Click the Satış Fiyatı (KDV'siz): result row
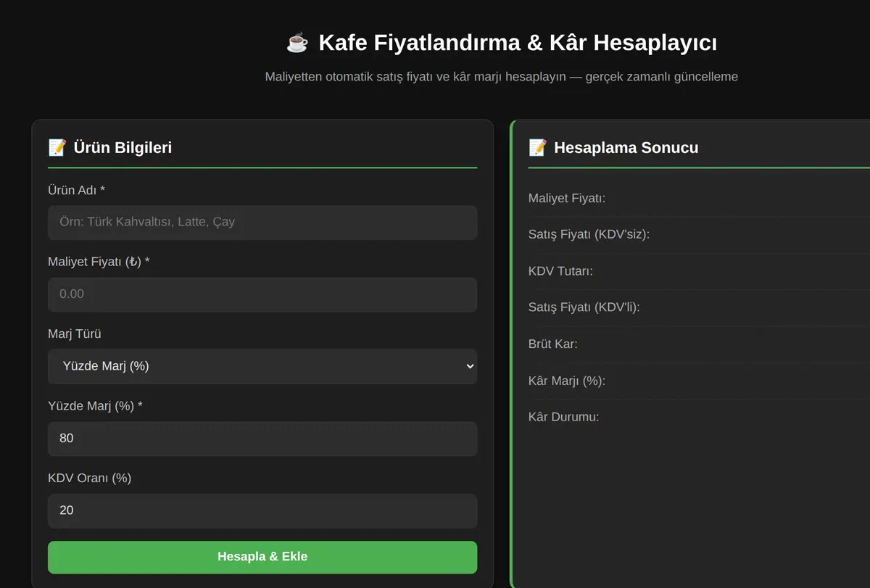Image resolution: width=870 pixels, height=588 pixels. coord(699,234)
